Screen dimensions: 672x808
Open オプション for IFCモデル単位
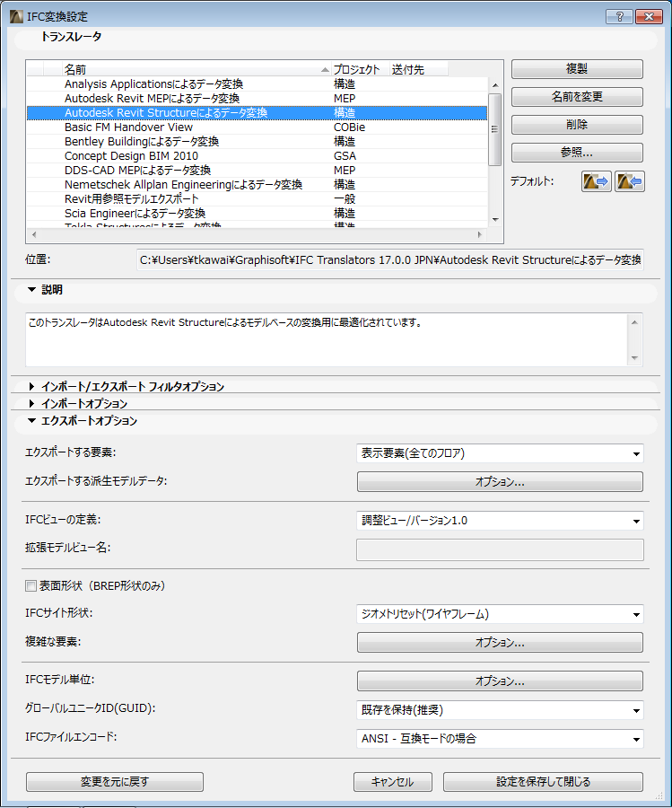tap(500, 681)
